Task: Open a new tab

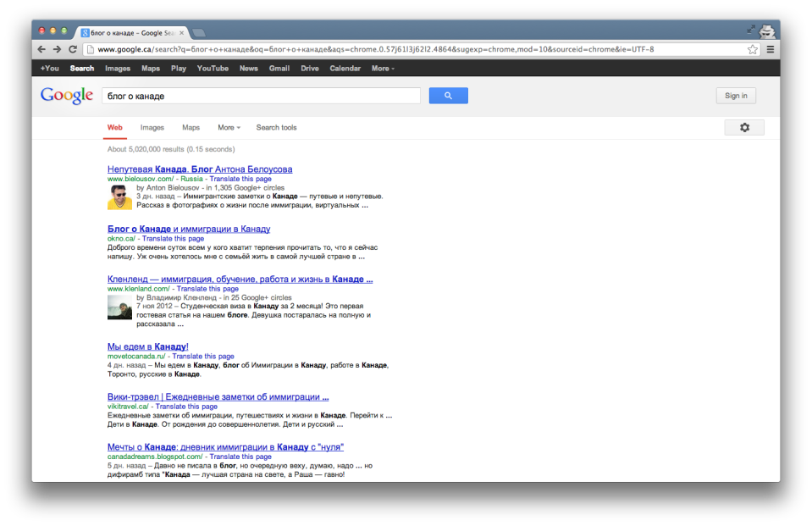Action: [199, 33]
